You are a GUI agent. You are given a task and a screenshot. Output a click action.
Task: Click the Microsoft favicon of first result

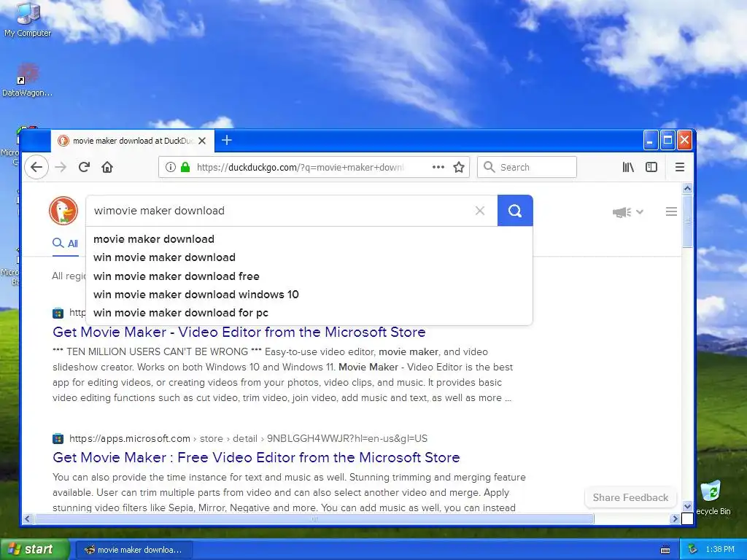[58, 313]
